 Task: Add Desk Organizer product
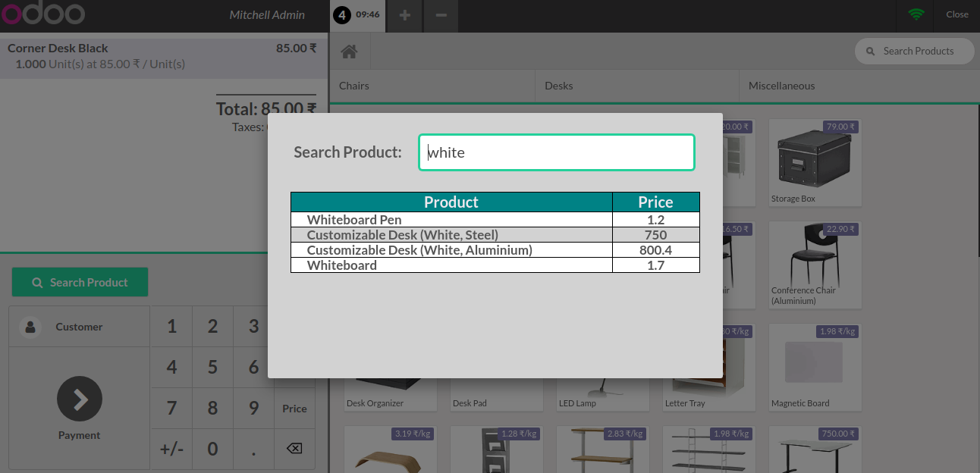coord(391,395)
